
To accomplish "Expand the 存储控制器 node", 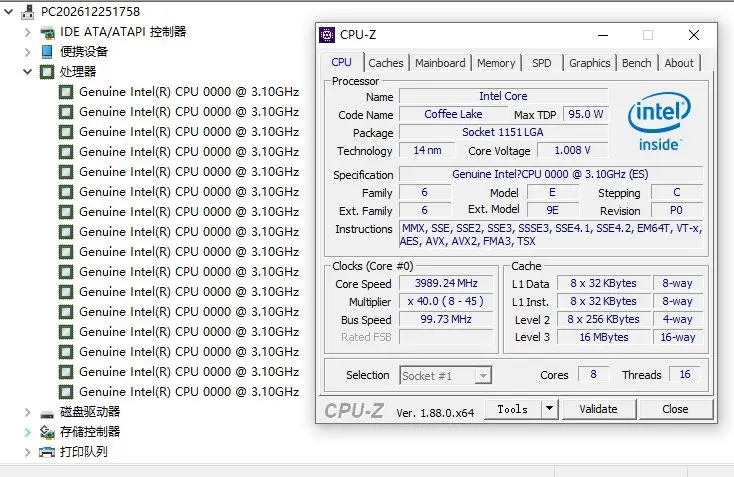I will [x=28, y=432].
